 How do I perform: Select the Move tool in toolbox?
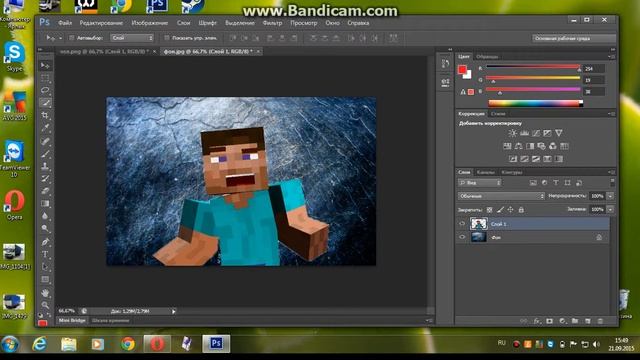coord(45,65)
